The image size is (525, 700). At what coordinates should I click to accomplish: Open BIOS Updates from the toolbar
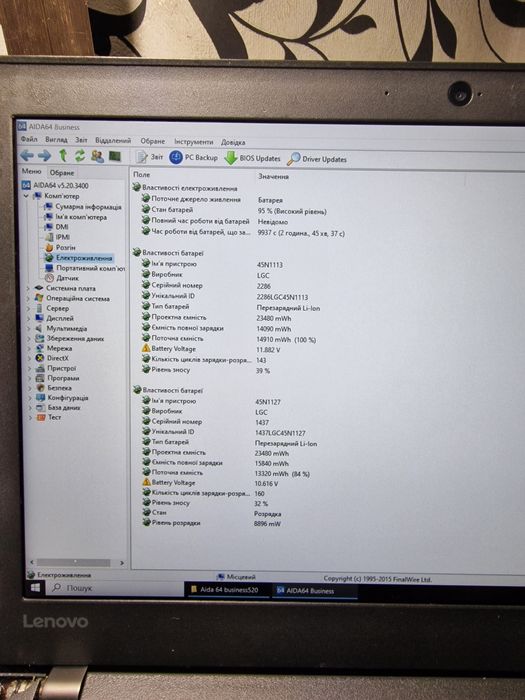coord(253,158)
